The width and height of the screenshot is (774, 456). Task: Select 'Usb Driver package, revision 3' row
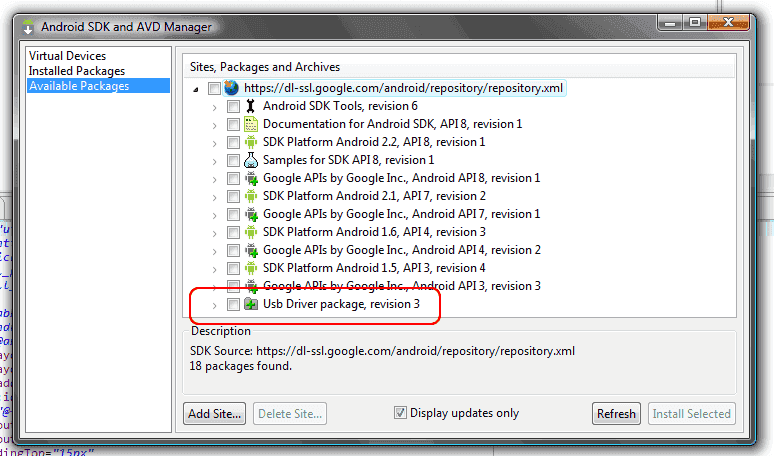pyautogui.click(x=341, y=304)
